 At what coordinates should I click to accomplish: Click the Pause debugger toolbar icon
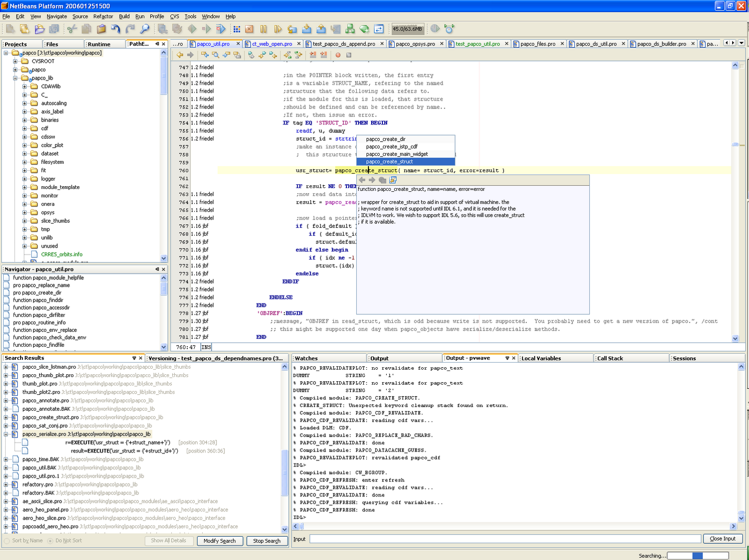264,29
